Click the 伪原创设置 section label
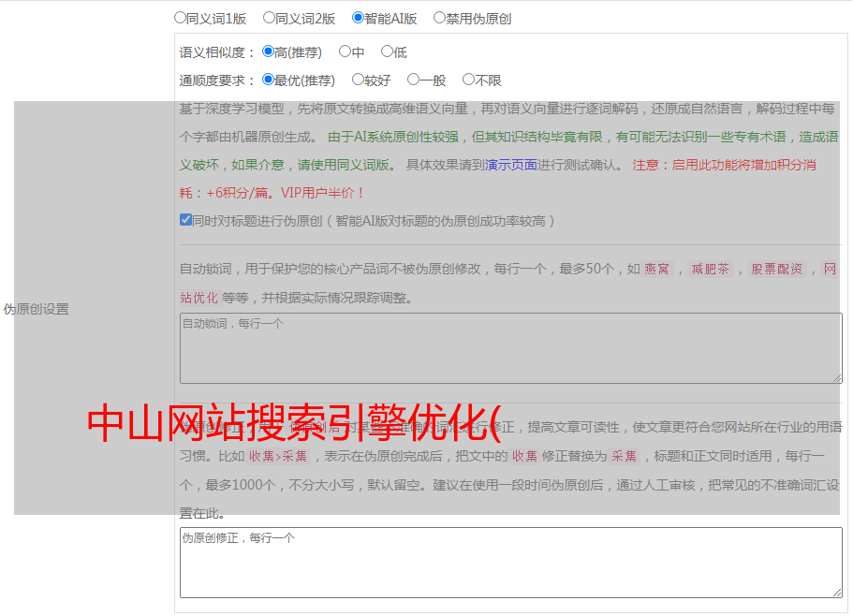Image resolution: width=853 pixels, height=616 pixels. 37,309
